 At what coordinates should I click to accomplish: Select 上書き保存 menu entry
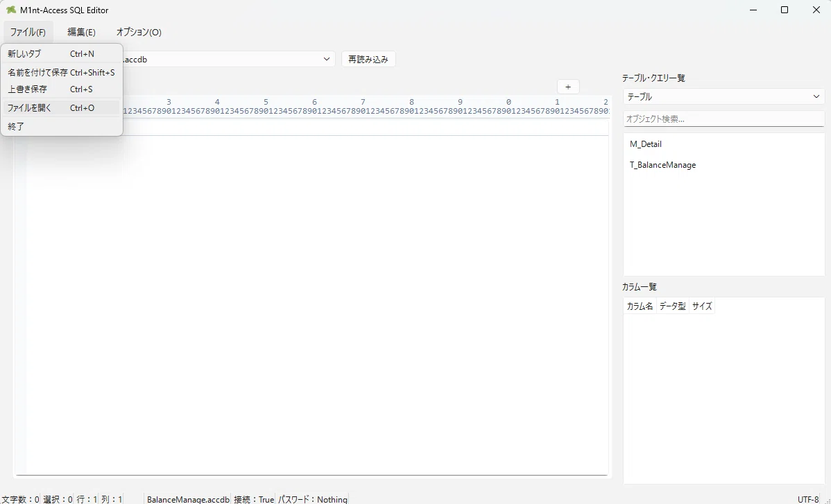62,89
